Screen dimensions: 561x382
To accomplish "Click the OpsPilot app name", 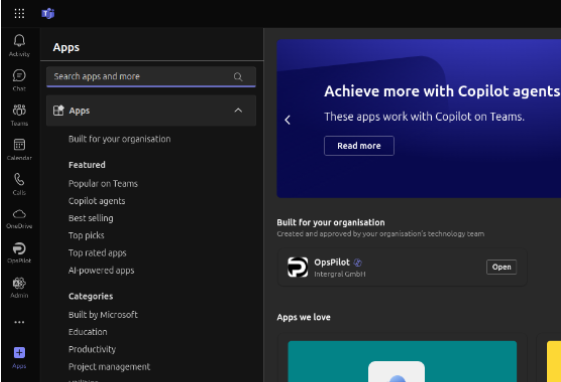I will pyautogui.click(x=332, y=262).
